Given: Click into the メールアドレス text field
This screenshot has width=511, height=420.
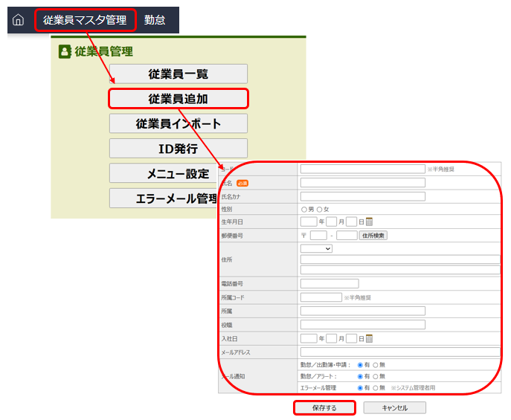Looking at the screenshot, I should 399,352.
